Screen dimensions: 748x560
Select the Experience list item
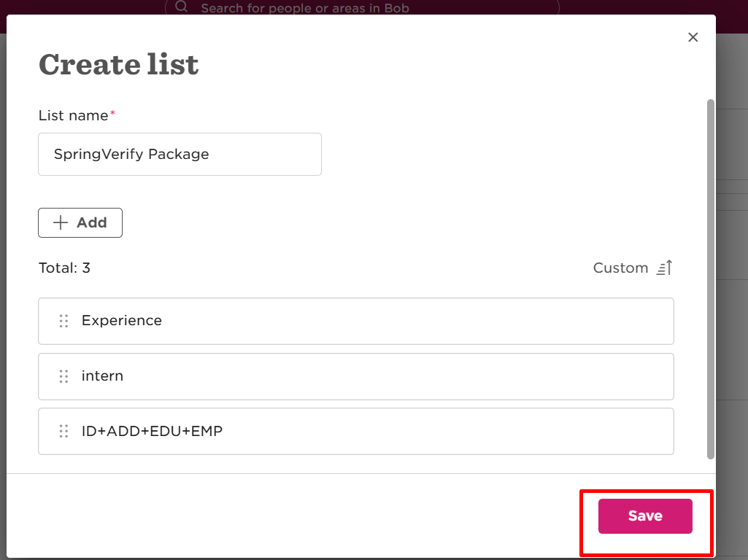(356, 321)
